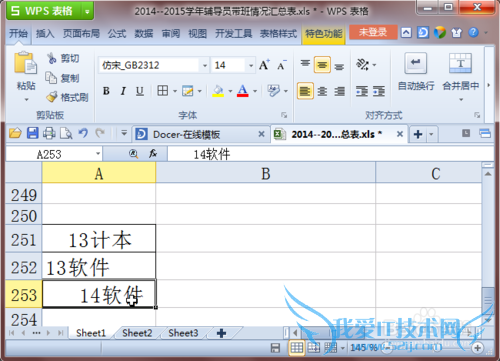The width and height of the screenshot is (500, 361).
Task: Open the Name Box dropdown for A253
Action: 98,154
